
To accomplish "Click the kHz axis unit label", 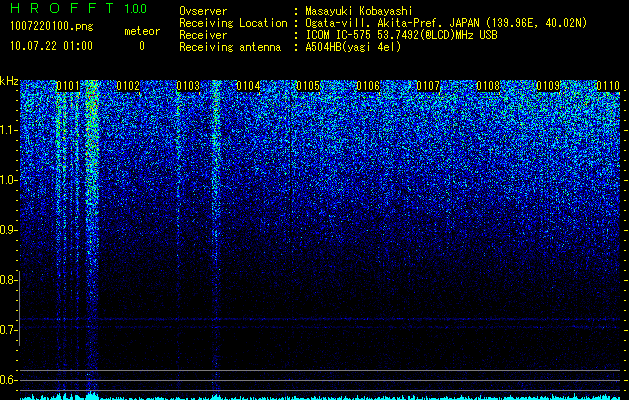I will point(9,81).
